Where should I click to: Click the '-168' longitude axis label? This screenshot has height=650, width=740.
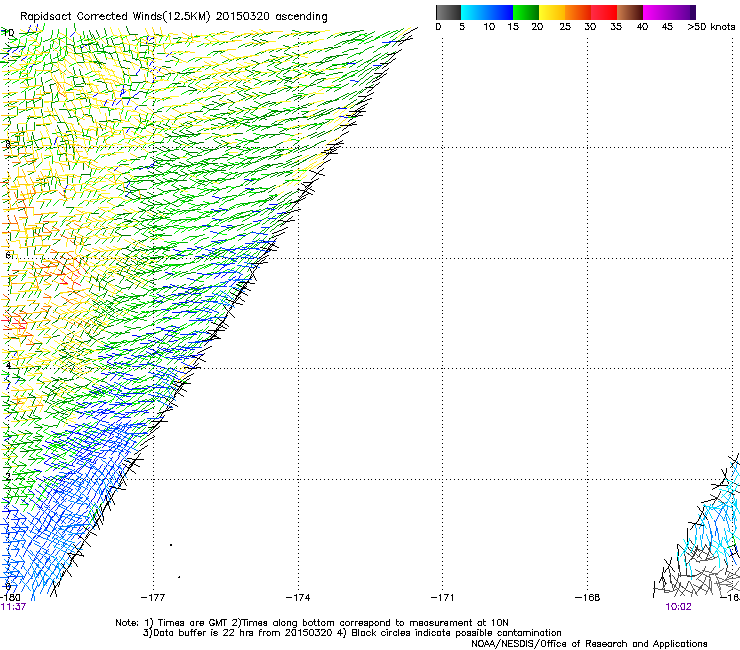[587, 598]
